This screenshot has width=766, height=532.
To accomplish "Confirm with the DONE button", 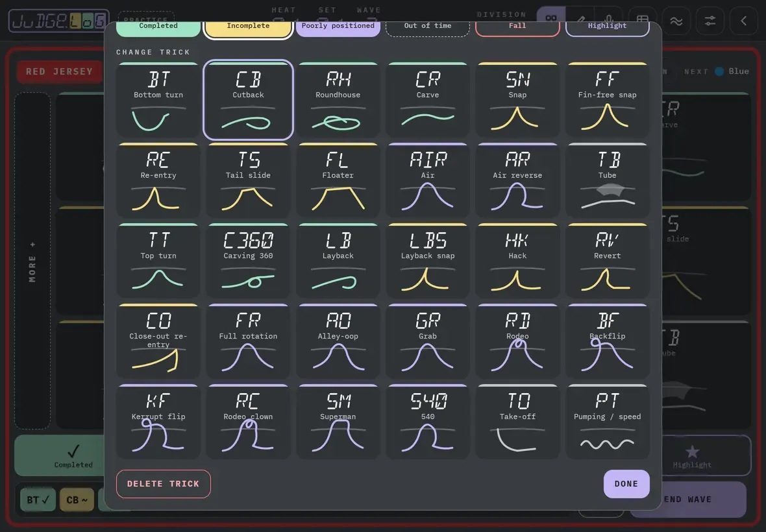I will (x=626, y=484).
